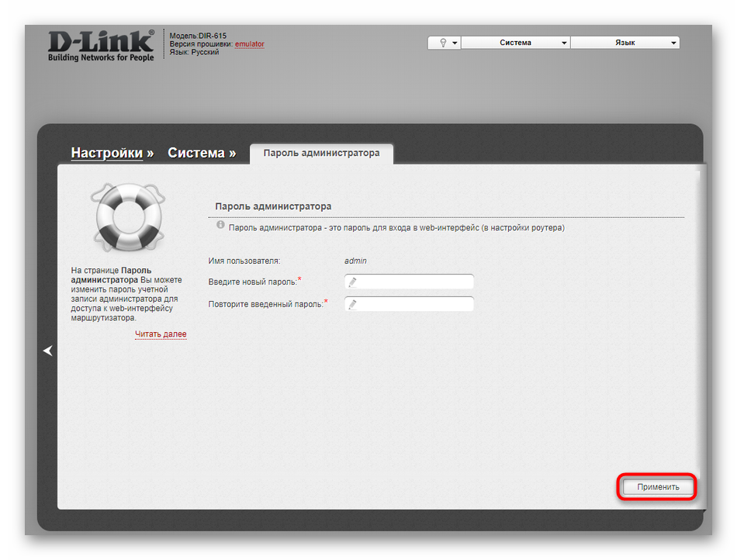Open the Читать далее link
The height and width of the screenshot is (560, 737).
161,334
